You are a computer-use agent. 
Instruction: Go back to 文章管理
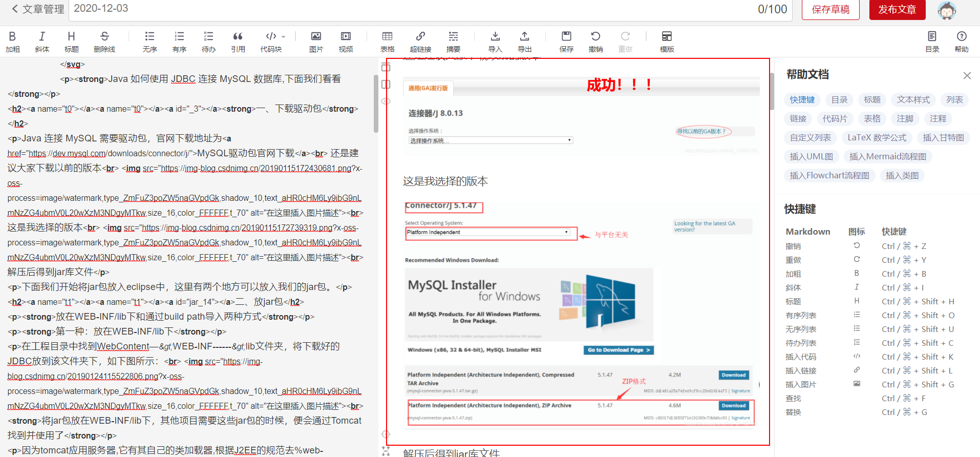pos(38,9)
